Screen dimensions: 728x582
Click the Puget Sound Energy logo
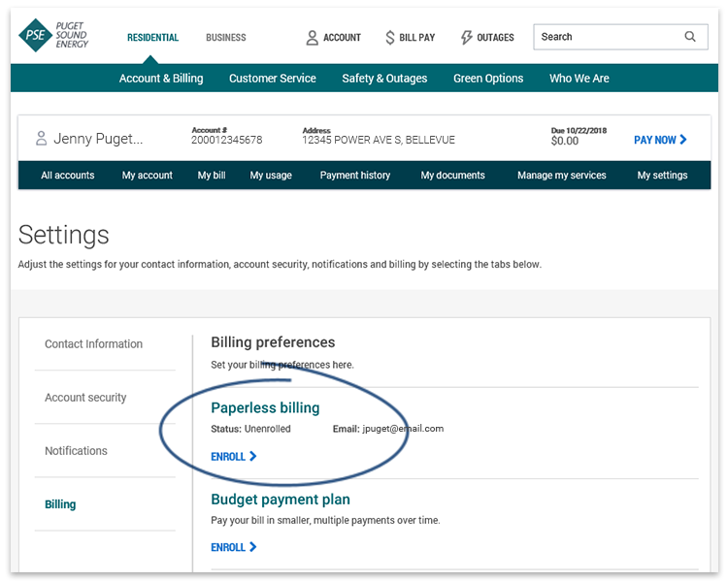point(53,35)
